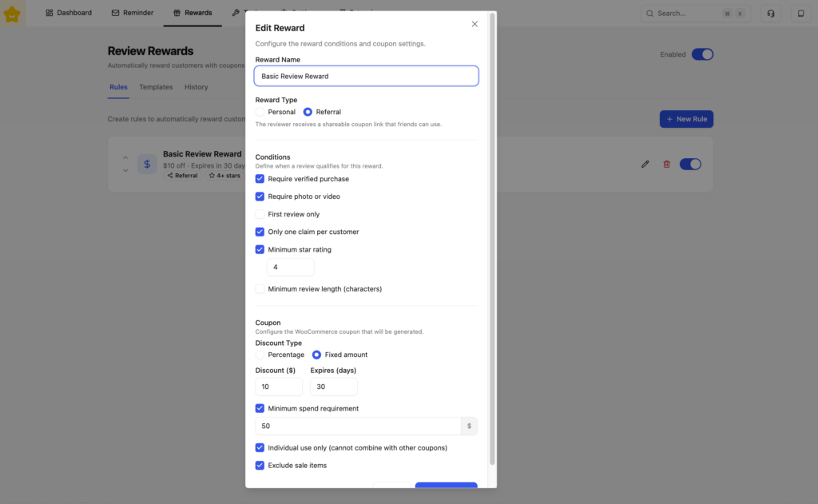Click the yellow star app logo
Image resolution: width=818 pixels, height=504 pixels.
(11, 14)
